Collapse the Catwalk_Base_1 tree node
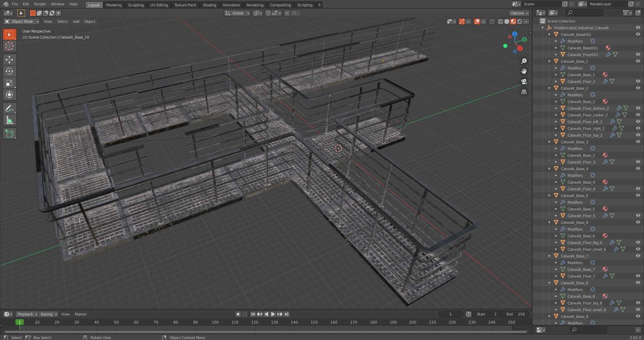The image size is (644, 340). tap(549, 61)
